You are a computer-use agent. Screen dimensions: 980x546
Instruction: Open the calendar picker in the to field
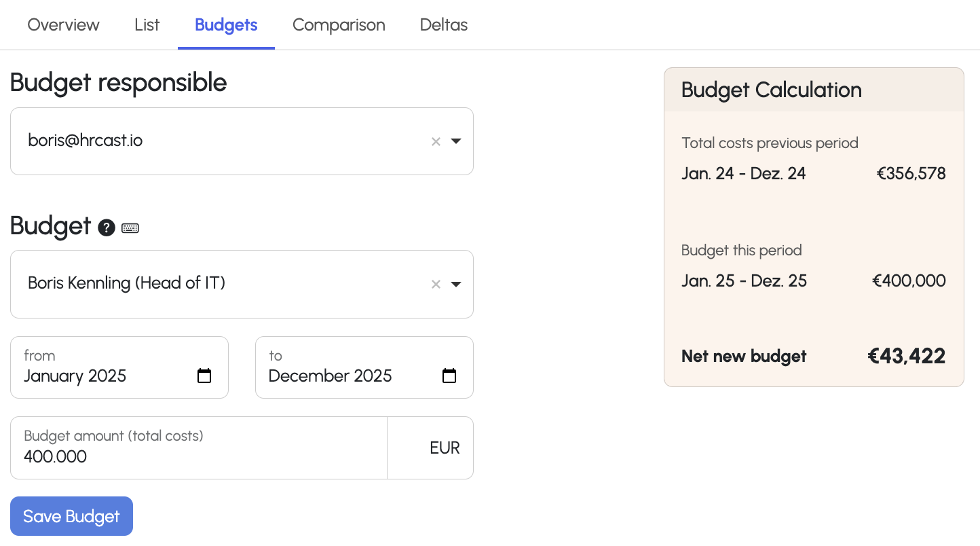tap(449, 376)
